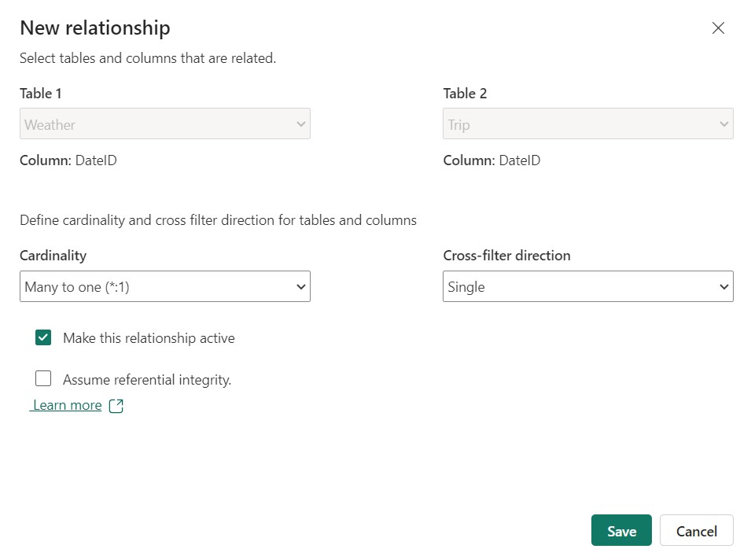Click the external link icon beside Learn more
This screenshot has width=751, height=560.
116,406
